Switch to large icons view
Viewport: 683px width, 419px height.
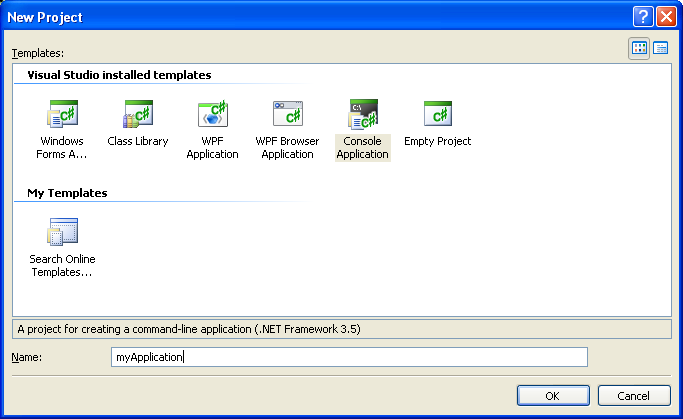click(639, 48)
